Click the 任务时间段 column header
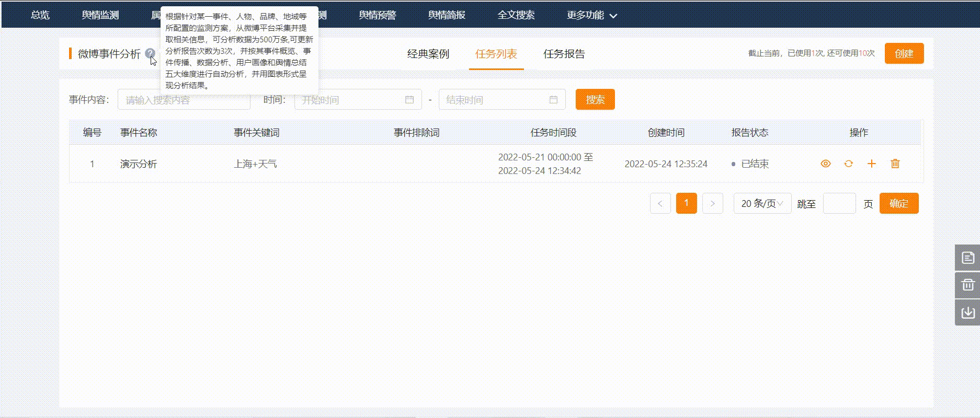The height and width of the screenshot is (418, 980). click(x=553, y=133)
